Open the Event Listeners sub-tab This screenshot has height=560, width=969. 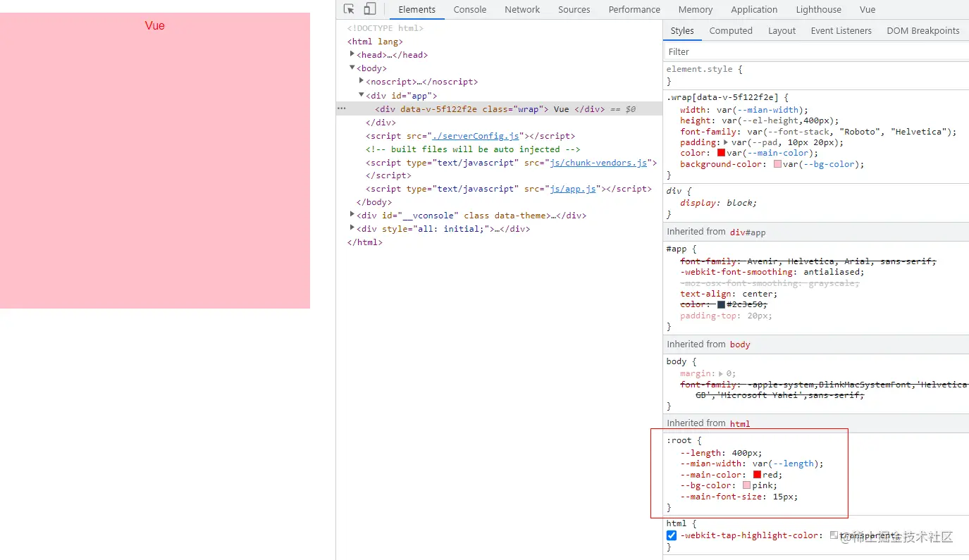pyautogui.click(x=841, y=31)
